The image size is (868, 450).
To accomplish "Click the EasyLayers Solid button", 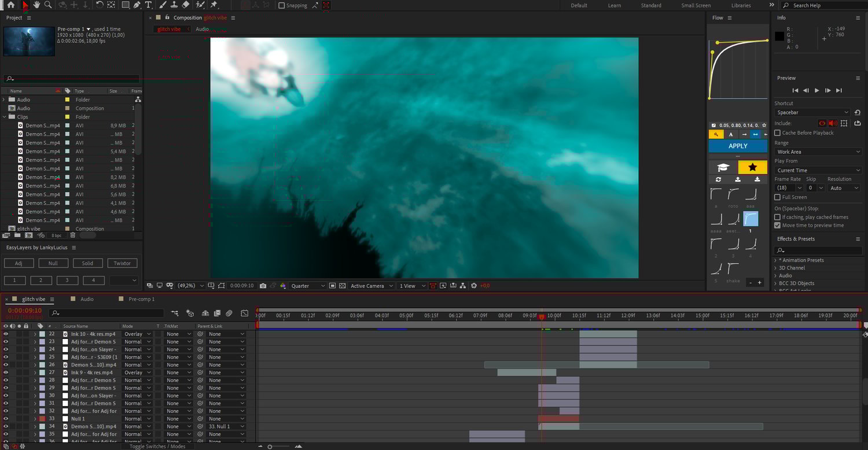I will 88,263.
